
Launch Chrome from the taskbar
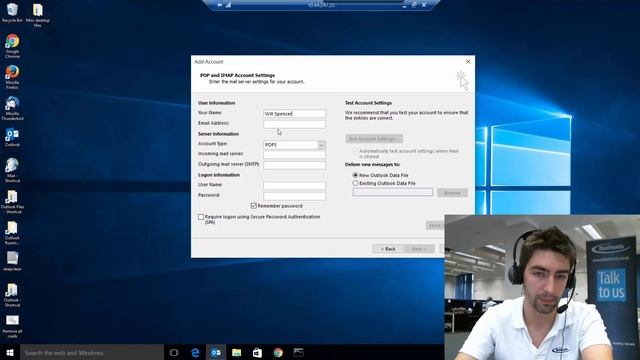(x=278, y=352)
